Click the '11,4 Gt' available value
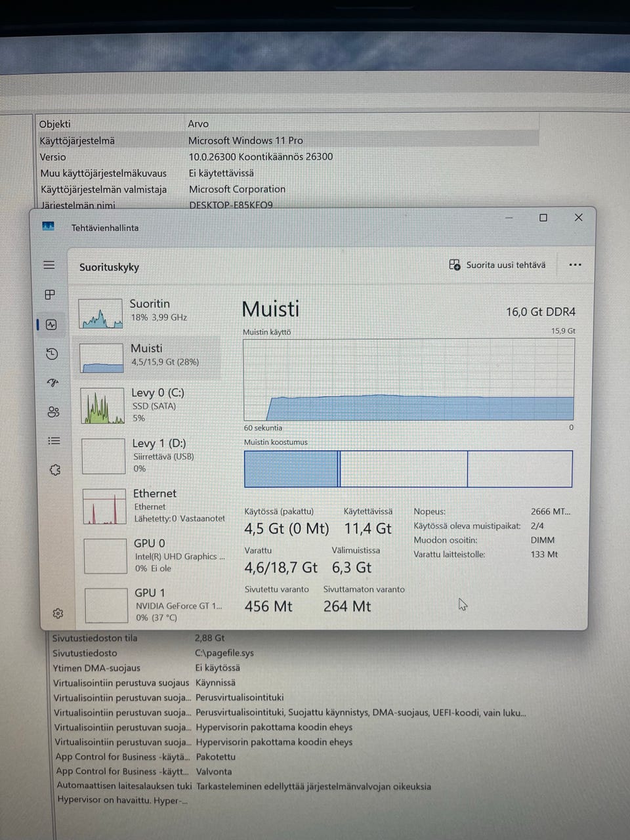The width and height of the screenshot is (630, 840). [x=368, y=529]
